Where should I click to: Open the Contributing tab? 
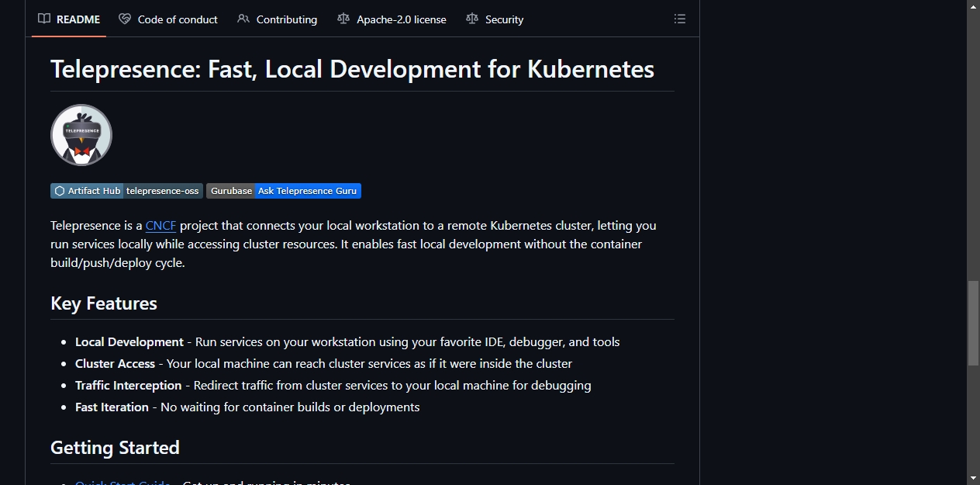(278, 19)
